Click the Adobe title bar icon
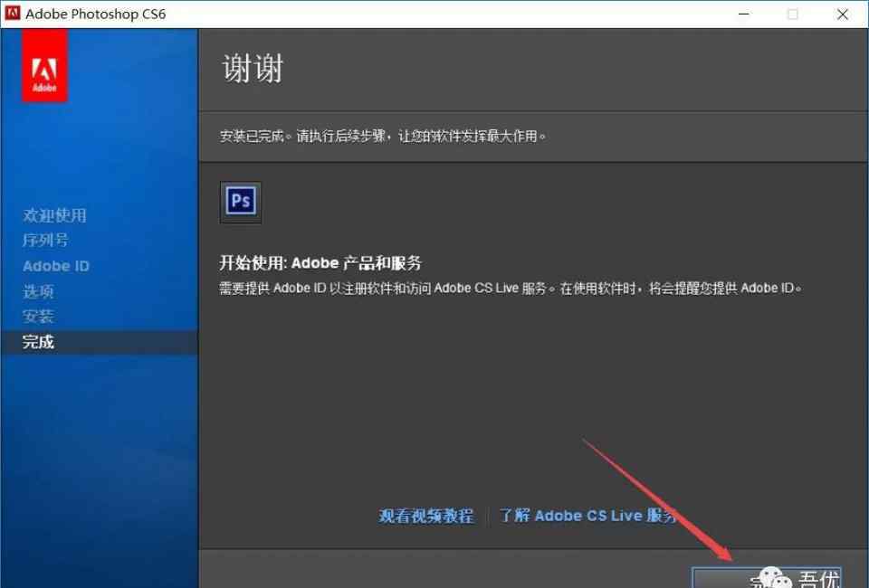869x588 pixels. point(12,14)
